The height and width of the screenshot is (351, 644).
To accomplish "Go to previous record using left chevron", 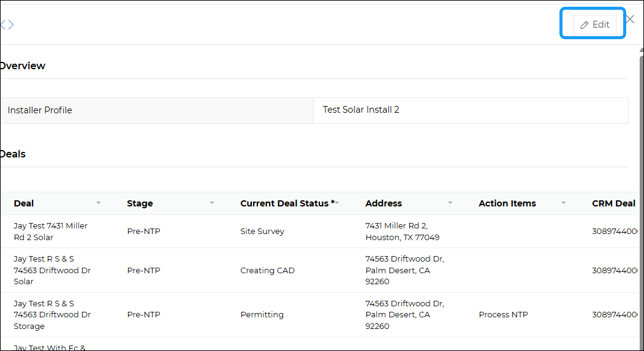I will pos(2,25).
